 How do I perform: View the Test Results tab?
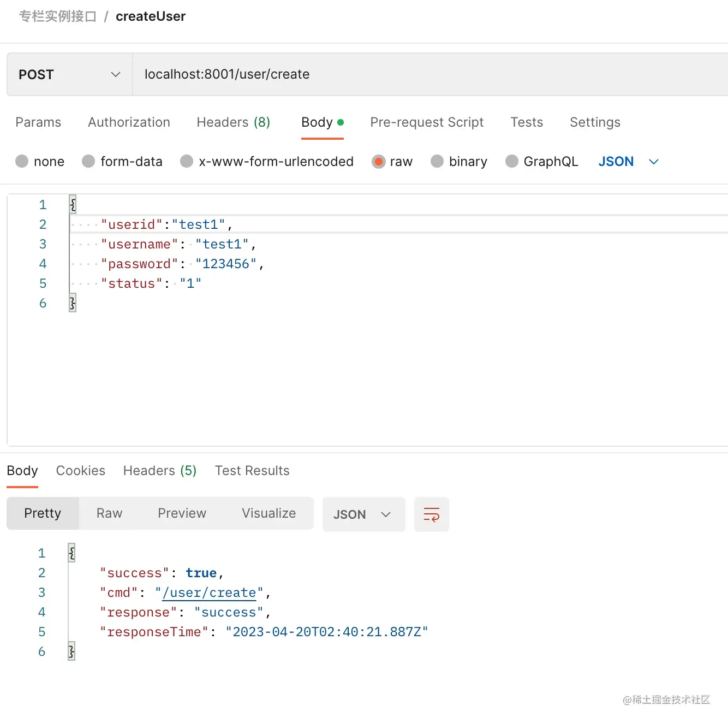point(252,471)
